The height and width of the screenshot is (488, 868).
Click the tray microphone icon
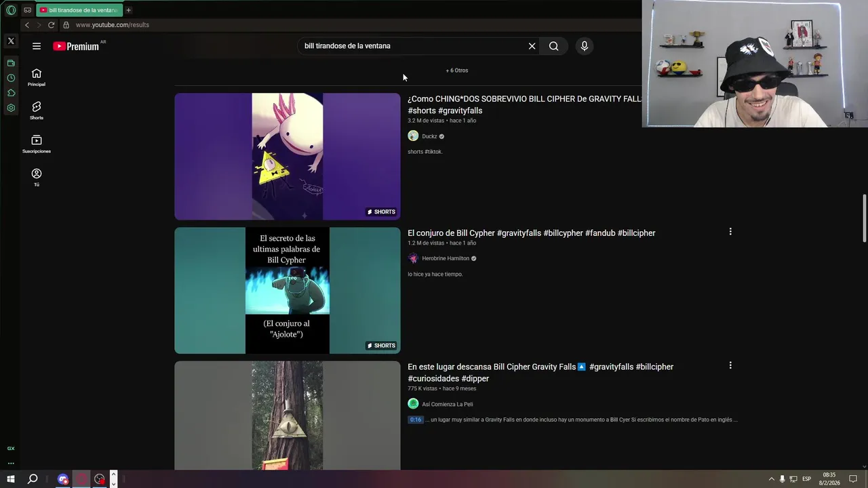[782, 479]
